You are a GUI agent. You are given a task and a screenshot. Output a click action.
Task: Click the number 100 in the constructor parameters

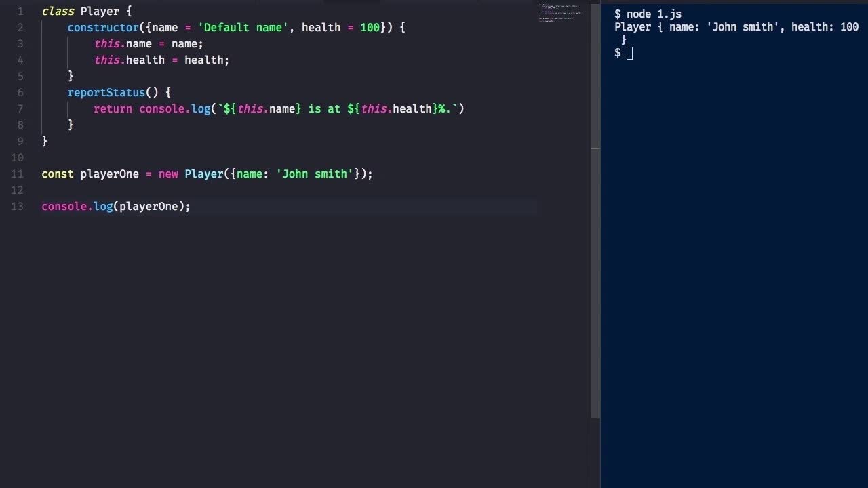point(370,28)
